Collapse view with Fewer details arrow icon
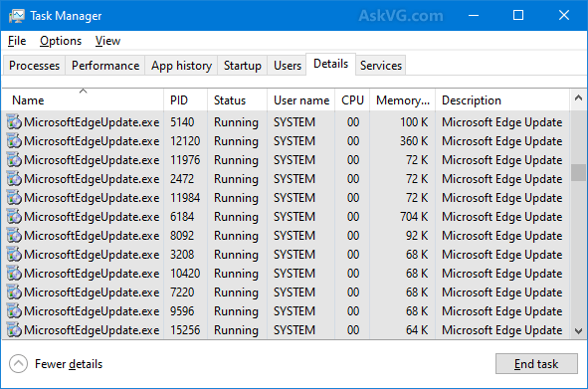This screenshot has width=588, height=389. [x=18, y=364]
